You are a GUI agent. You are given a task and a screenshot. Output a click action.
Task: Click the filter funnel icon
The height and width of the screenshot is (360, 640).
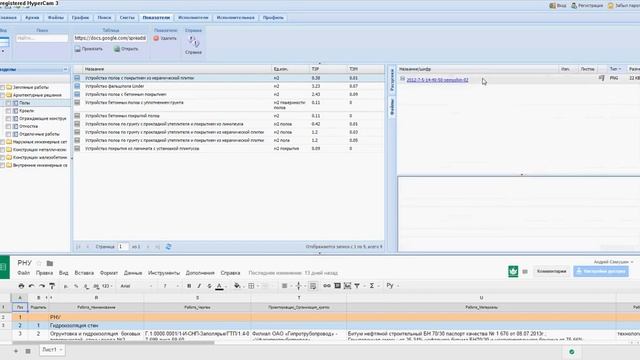pyautogui.click(x=357, y=286)
